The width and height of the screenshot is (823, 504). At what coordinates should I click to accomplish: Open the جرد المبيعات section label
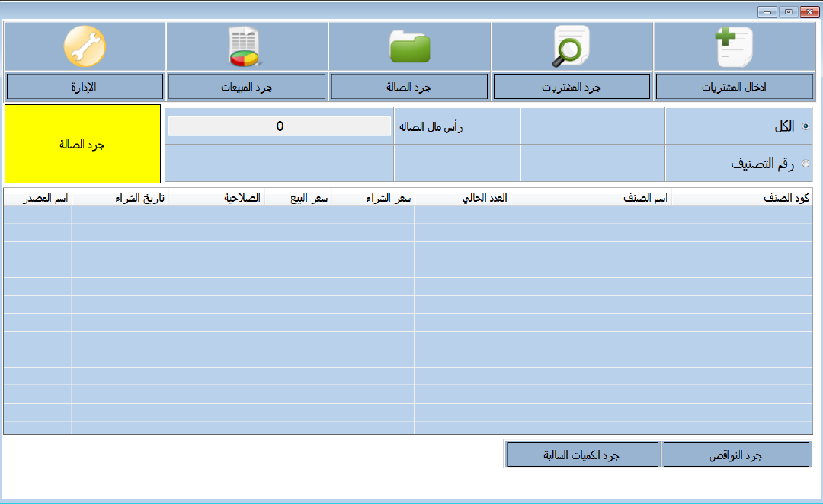point(247,86)
